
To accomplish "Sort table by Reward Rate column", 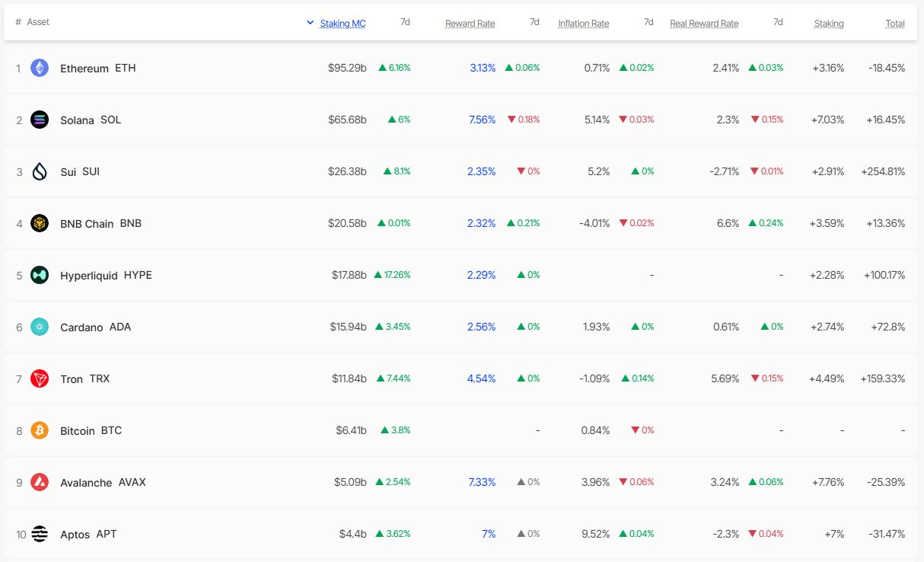I will coord(470,24).
